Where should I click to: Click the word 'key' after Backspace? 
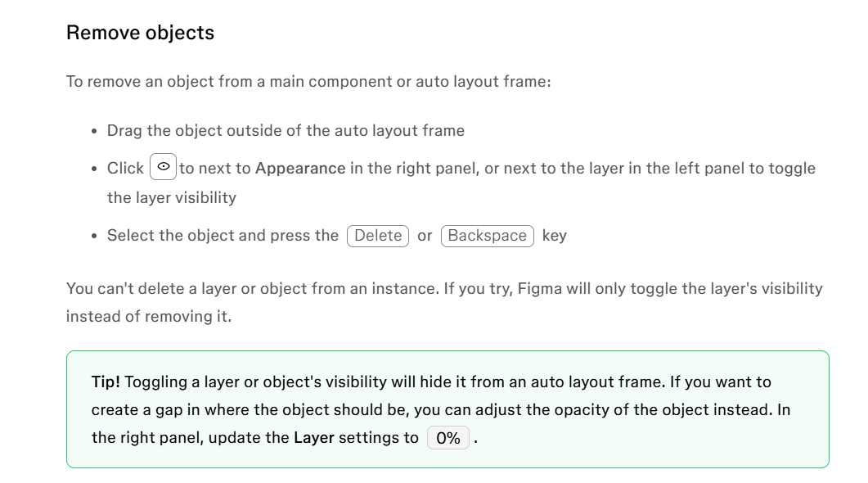pyautogui.click(x=555, y=236)
